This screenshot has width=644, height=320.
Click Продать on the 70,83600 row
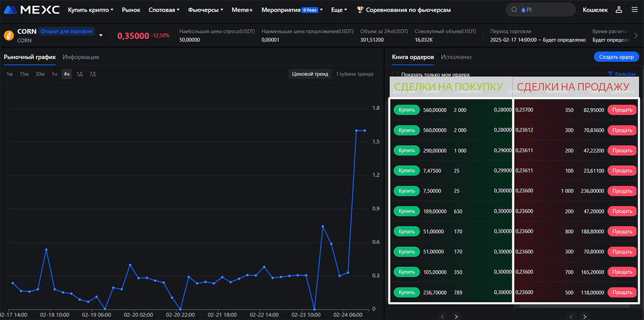[622, 130]
